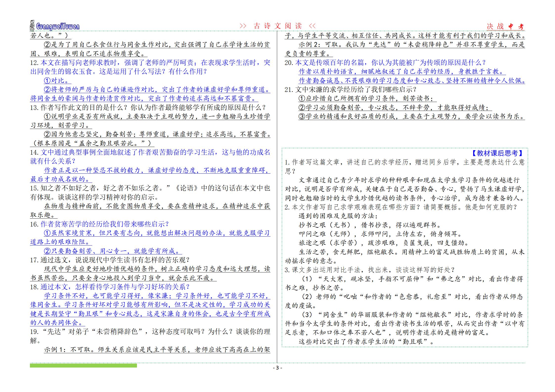Click the answer ①应珍惜自己所拥有的学习条件
The height and width of the screenshot is (392, 555).
367,98
